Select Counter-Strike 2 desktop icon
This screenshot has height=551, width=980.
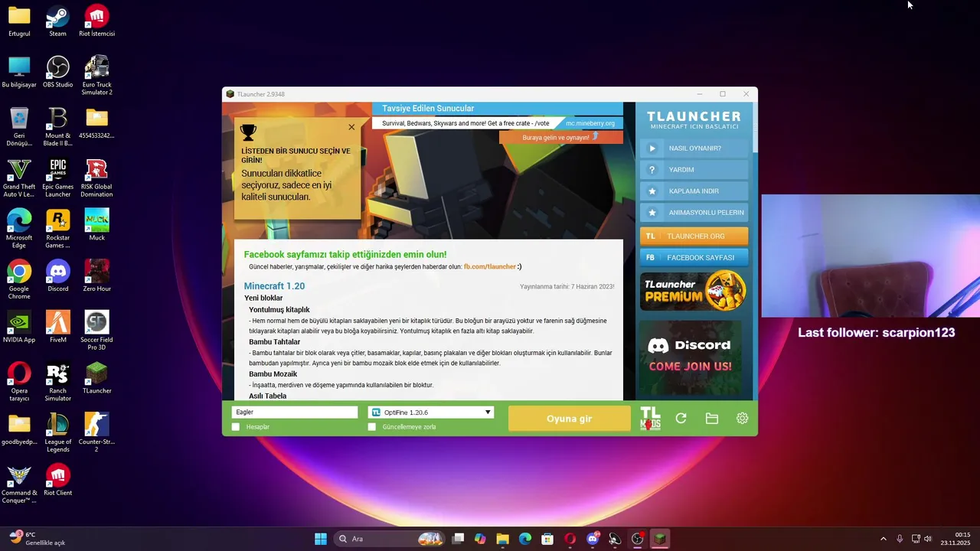tap(96, 433)
